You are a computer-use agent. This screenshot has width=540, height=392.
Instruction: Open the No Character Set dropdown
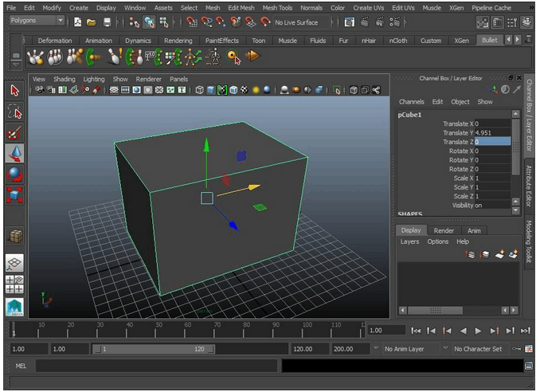click(x=477, y=349)
